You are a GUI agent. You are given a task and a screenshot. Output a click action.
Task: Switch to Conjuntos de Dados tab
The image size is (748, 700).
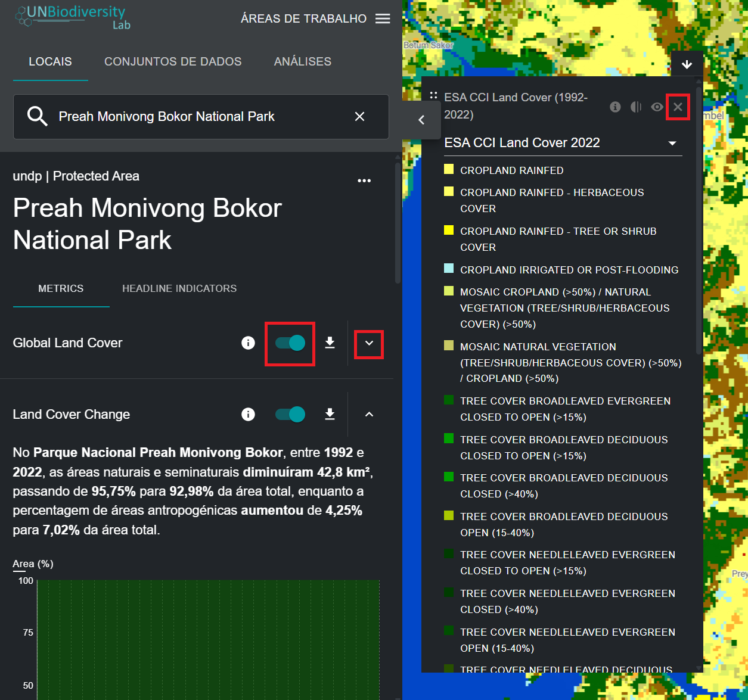173,62
